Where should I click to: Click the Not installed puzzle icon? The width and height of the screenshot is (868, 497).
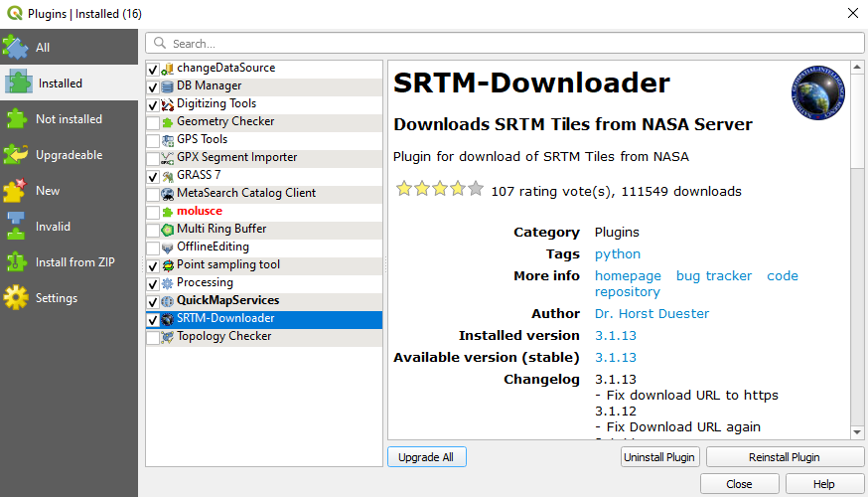pyautogui.click(x=16, y=119)
